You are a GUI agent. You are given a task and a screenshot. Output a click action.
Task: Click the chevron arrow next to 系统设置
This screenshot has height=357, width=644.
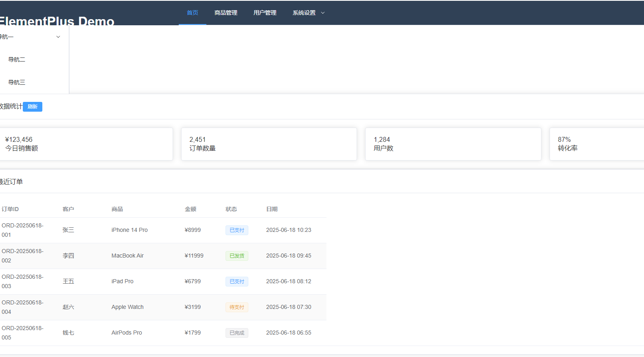pos(323,13)
